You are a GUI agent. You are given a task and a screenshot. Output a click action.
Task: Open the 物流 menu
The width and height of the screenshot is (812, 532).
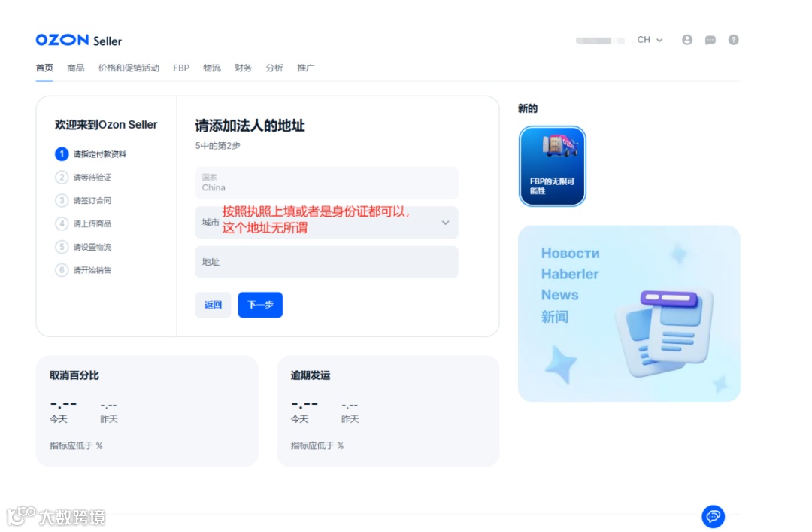[212, 68]
